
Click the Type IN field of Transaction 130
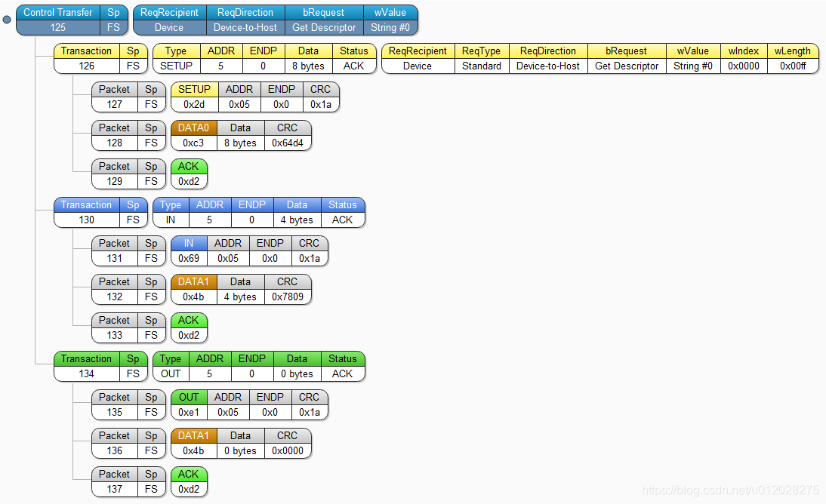tap(171, 212)
